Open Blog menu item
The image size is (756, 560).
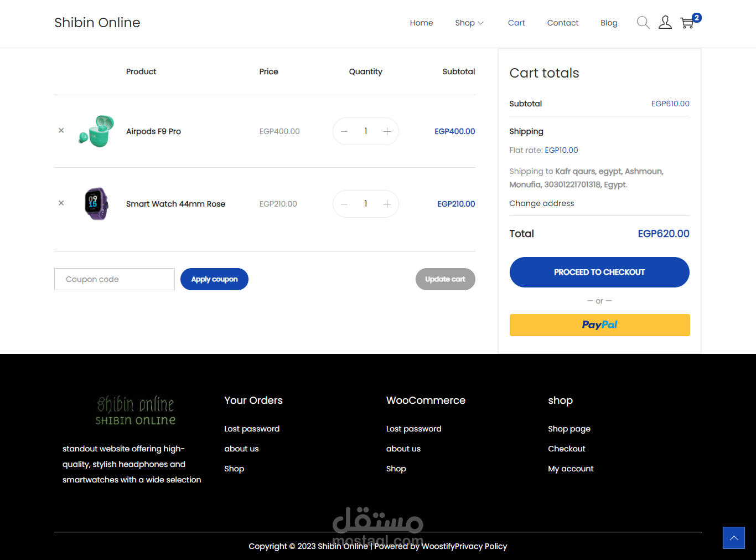(609, 23)
